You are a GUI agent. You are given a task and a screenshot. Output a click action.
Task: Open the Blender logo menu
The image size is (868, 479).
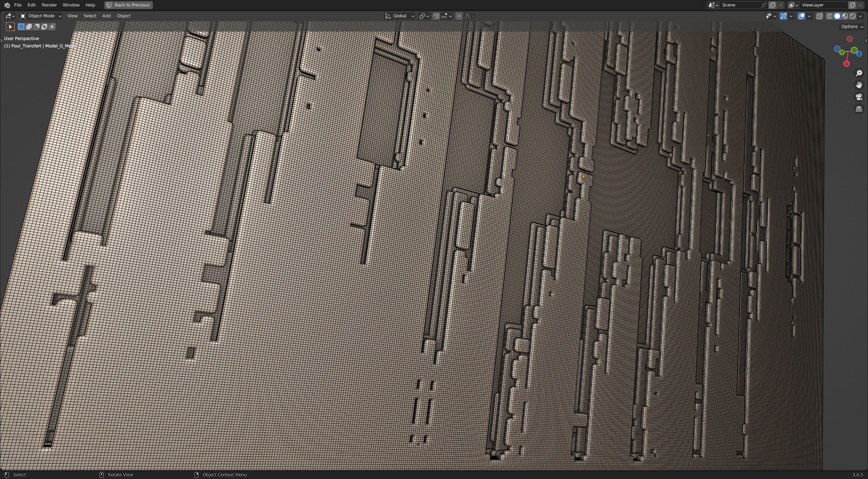(x=7, y=5)
